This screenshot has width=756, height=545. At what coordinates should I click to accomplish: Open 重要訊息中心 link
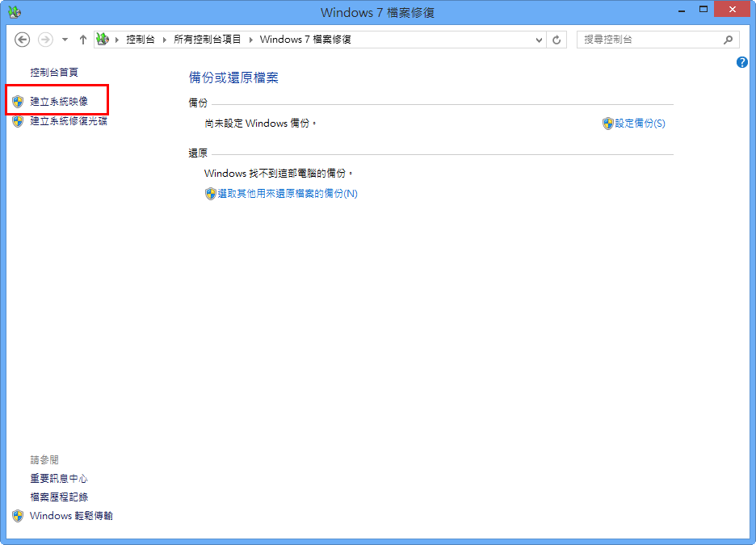tap(59, 479)
